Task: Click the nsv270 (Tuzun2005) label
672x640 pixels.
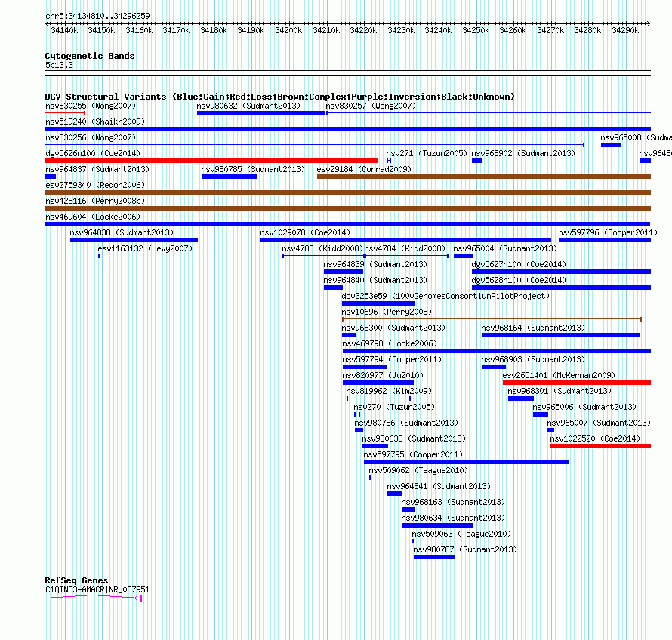Action: click(x=394, y=407)
